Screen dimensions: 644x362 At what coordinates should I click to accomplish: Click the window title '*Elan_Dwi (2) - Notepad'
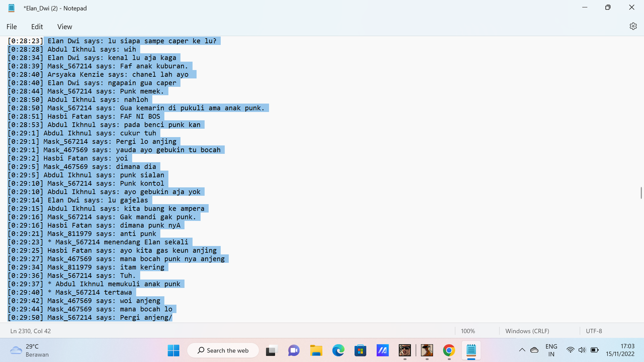pos(55,8)
